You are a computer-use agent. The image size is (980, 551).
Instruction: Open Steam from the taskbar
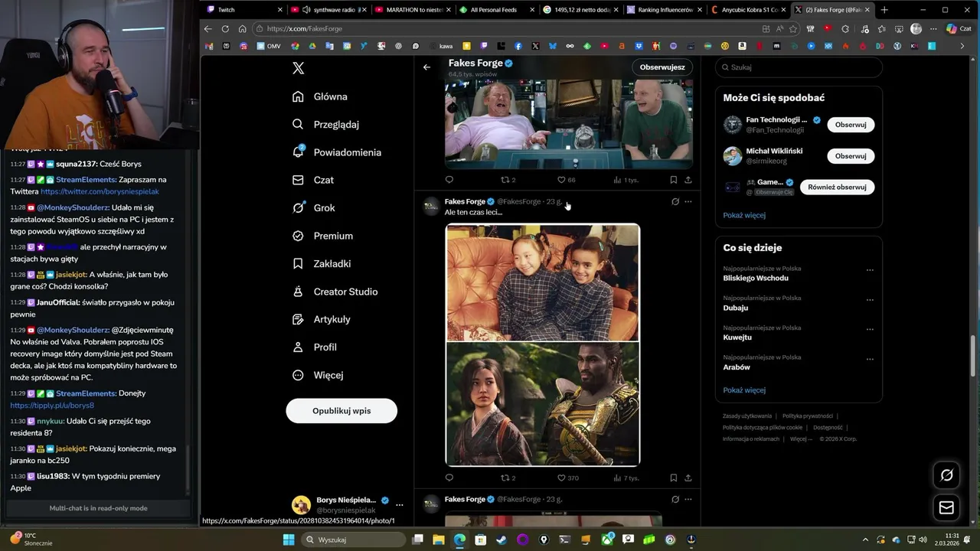click(501, 540)
